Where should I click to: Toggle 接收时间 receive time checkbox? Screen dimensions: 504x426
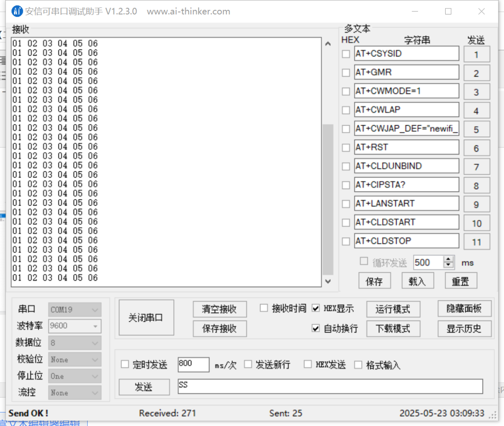[264, 308]
